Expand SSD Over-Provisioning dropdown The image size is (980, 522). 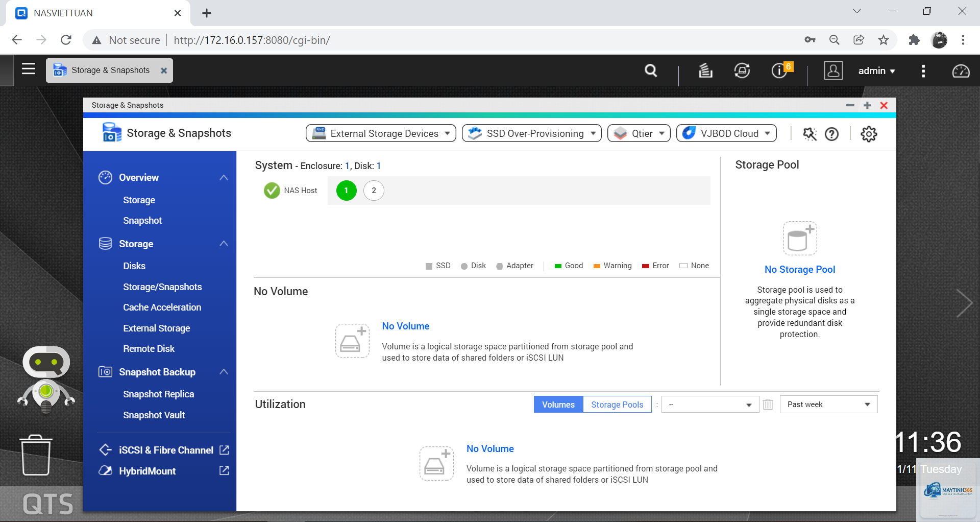(x=531, y=133)
